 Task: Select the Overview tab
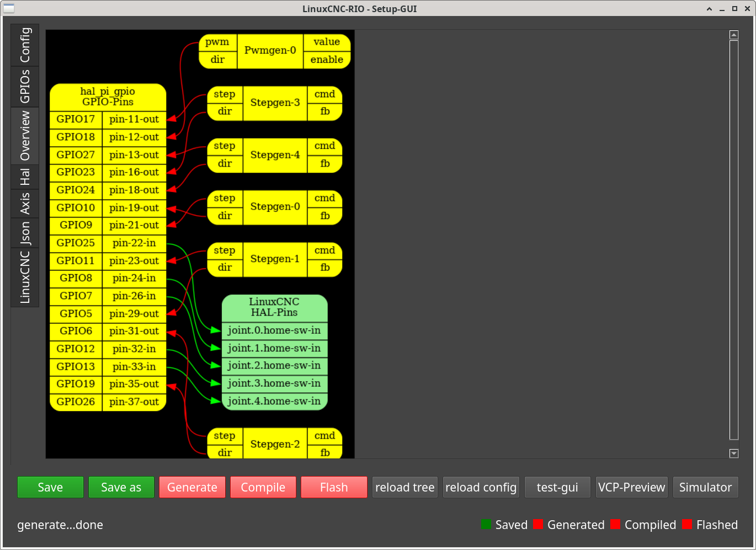tap(25, 136)
